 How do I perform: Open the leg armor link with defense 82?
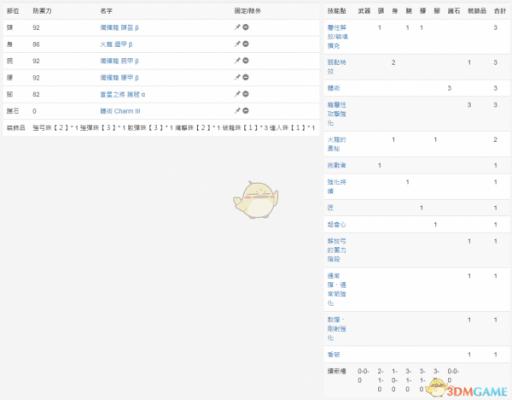123,94
